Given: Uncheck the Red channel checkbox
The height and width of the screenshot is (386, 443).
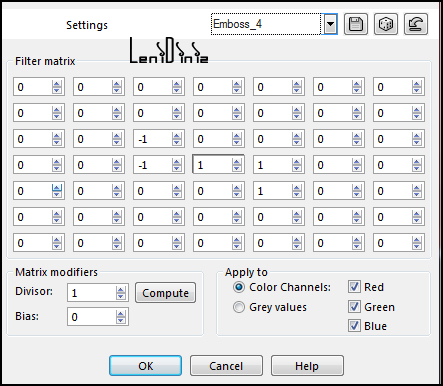Looking at the screenshot, I should tap(354, 287).
